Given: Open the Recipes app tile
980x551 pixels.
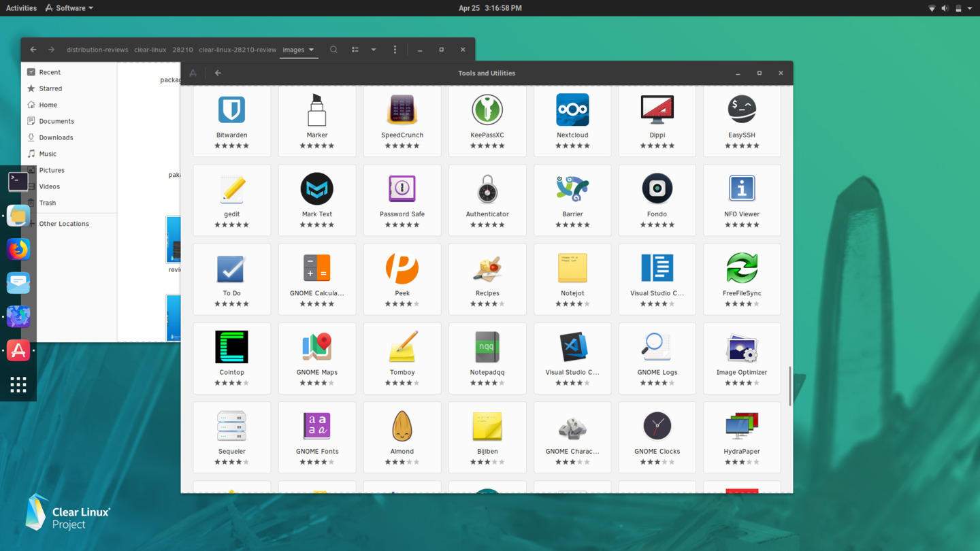Looking at the screenshot, I should [487, 280].
